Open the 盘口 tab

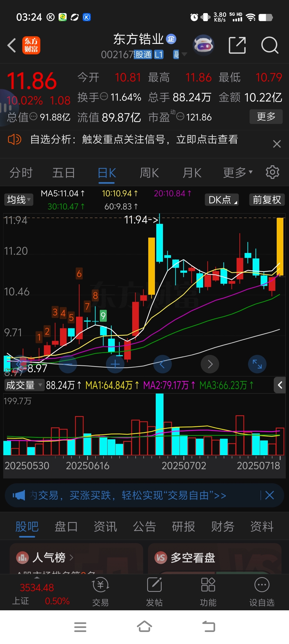pos(66,527)
